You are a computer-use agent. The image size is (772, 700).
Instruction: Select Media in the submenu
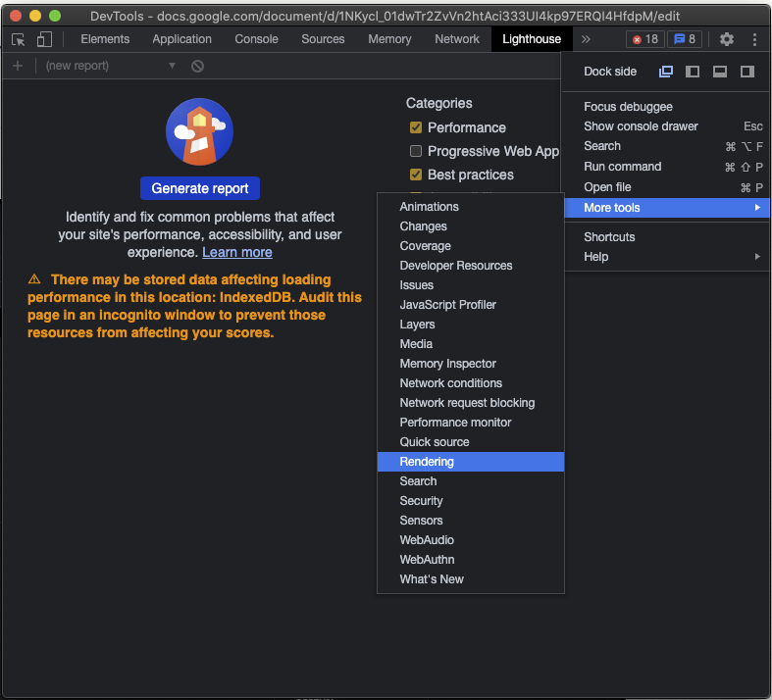(471, 344)
